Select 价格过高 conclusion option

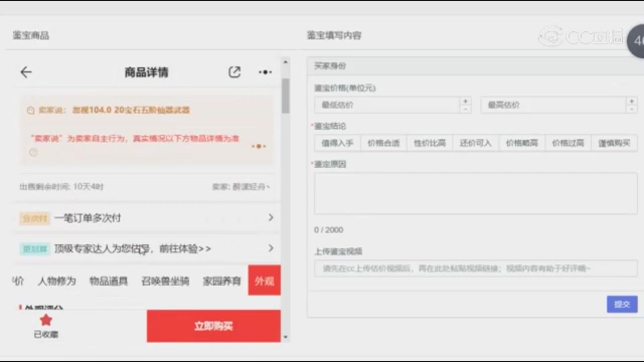(x=568, y=143)
